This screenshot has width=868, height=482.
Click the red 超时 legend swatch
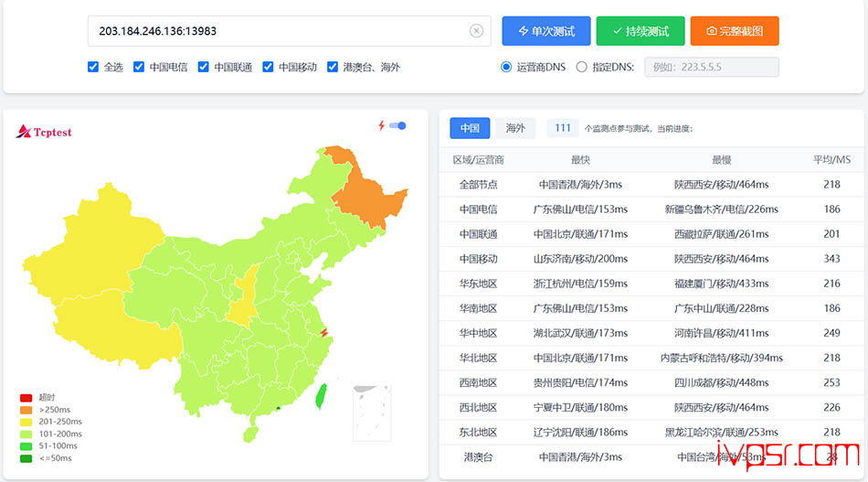(26, 398)
